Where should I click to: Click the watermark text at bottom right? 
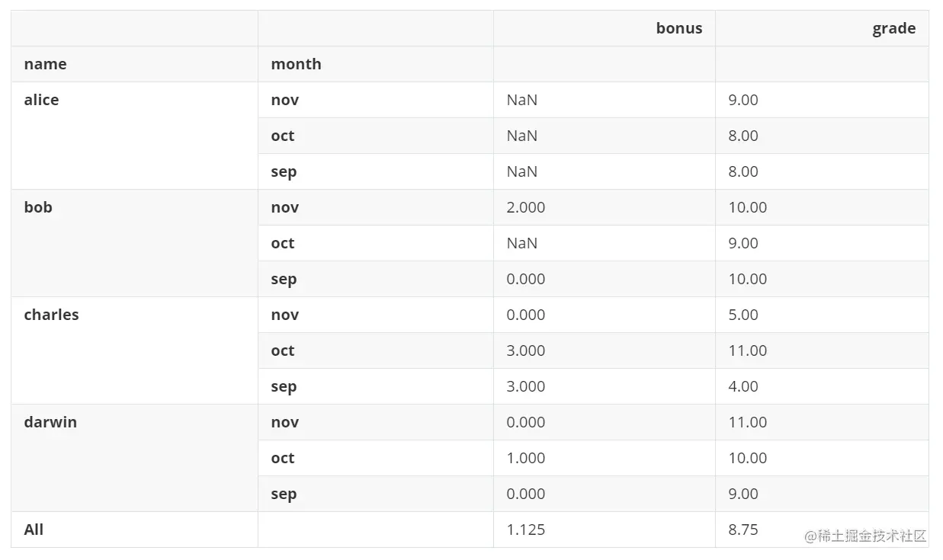pyautogui.click(x=865, y=536)
